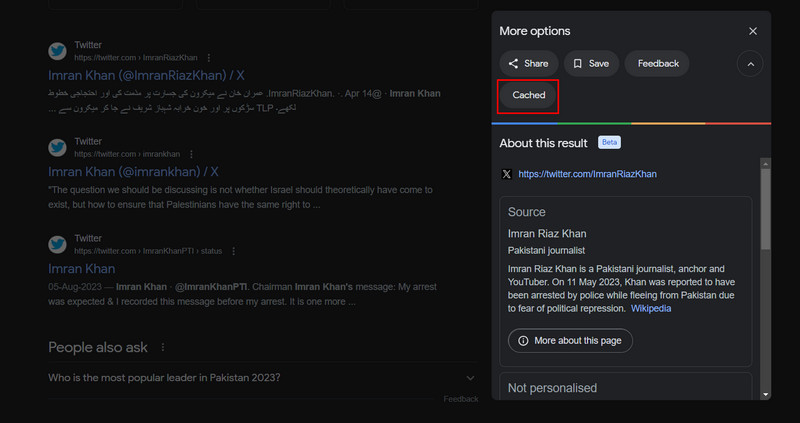Viewport: 800px width, 423px height.
Task: Click the Source heading in the card
Action: (527, 212)
